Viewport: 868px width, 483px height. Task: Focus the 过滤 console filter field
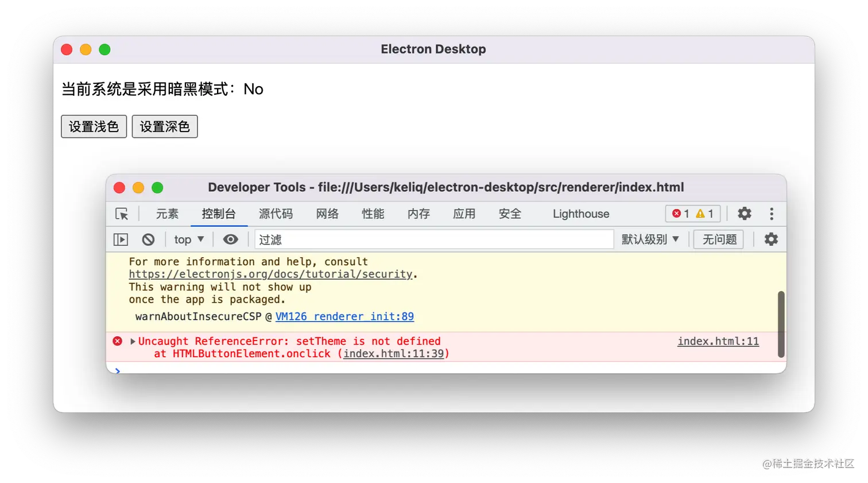pos(434,239)
